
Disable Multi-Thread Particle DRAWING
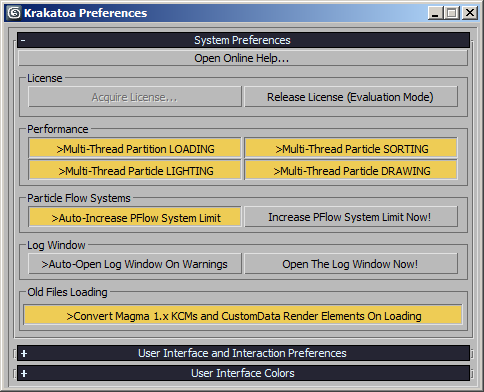(x=351, y=170)
